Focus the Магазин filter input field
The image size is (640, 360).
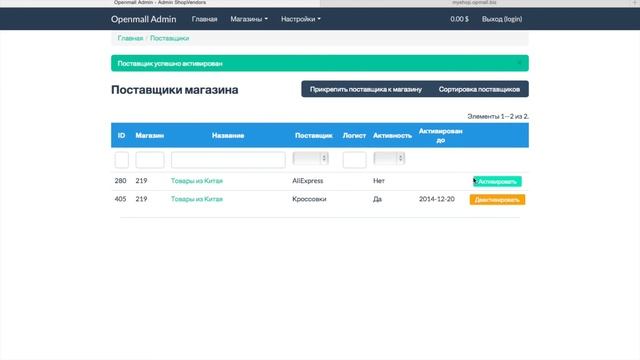tap(150, 160)
